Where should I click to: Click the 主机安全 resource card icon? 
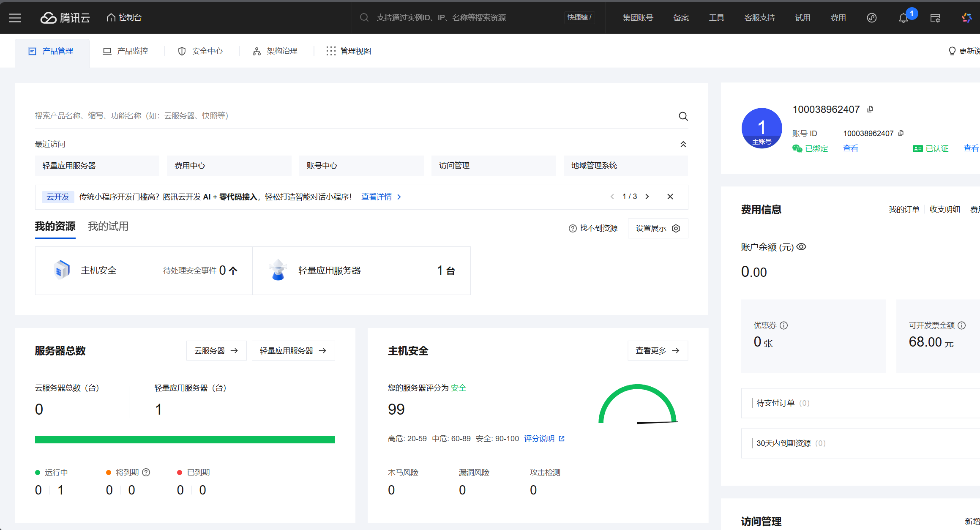62,270
